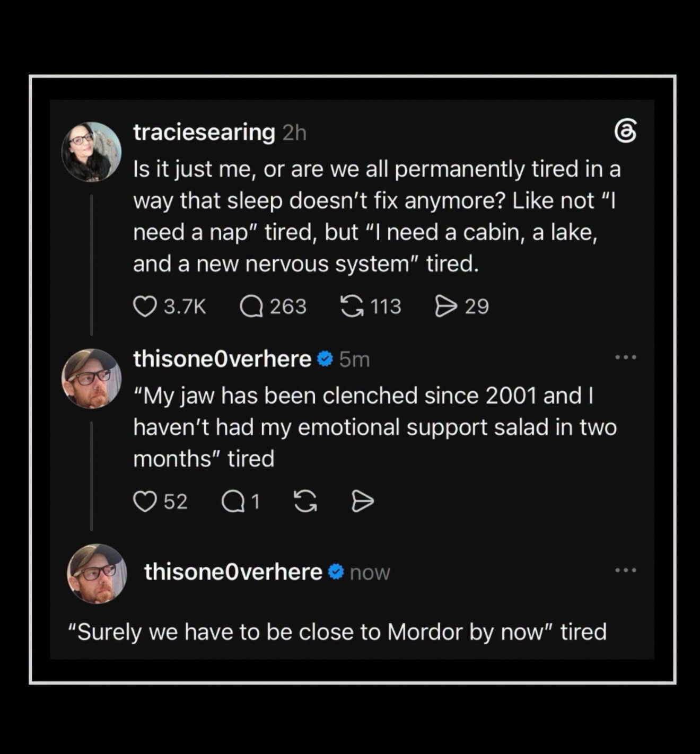This screenshot has height=754, width=700.
Task: Open the three-dot menu on the 5m reply
Action: click(626, 357)
